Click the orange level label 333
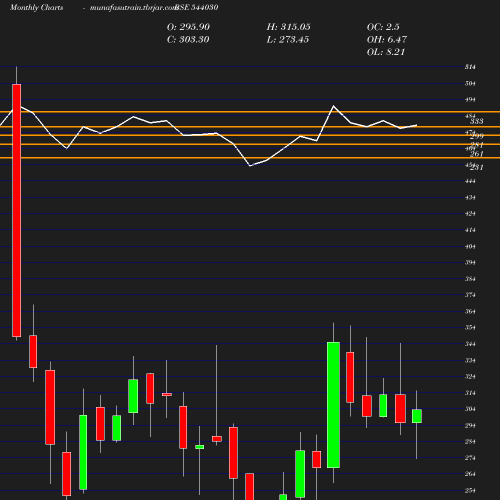Image resolution: width=500 pixels, height=500 pixels. (477, 121)
